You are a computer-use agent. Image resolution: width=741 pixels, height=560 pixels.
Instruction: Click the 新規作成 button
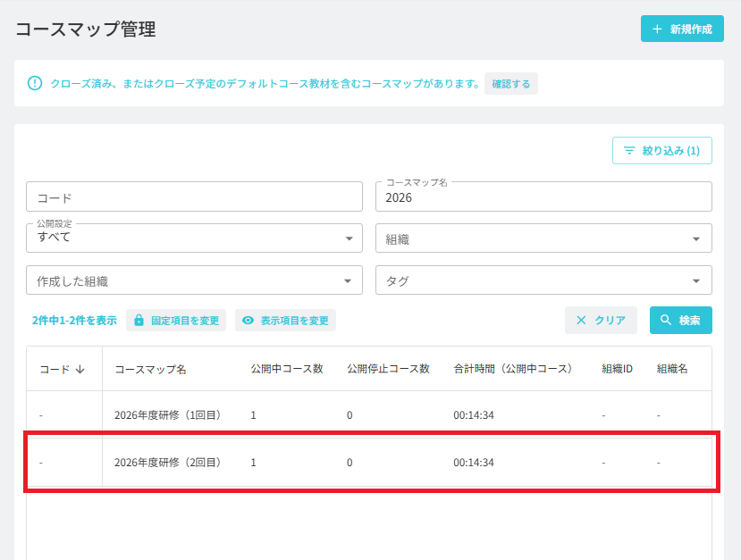pos(682,29)
